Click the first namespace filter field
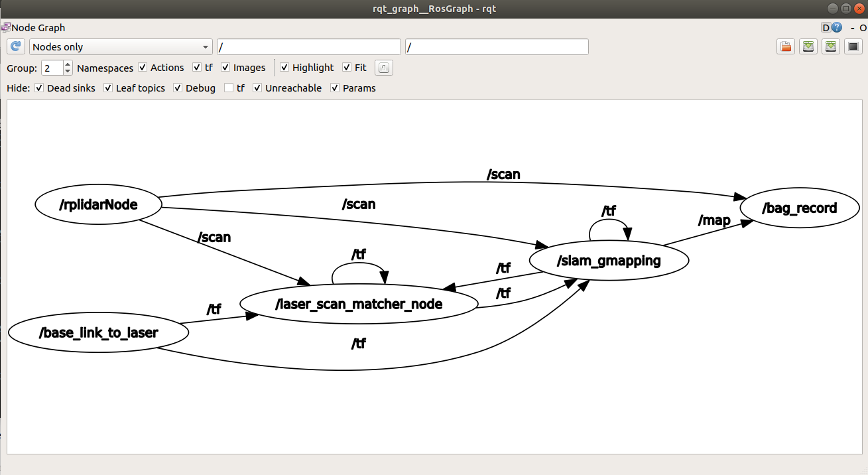 309,47
